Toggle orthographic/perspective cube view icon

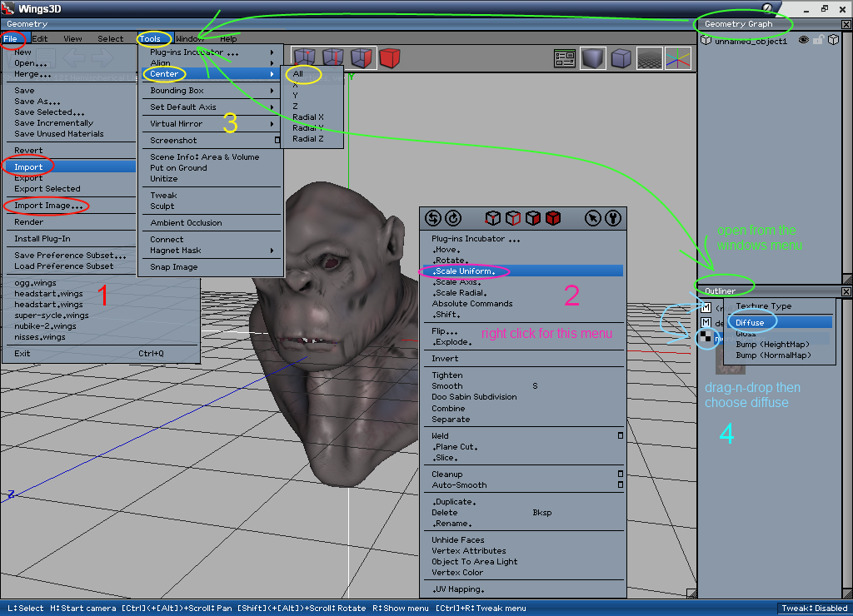pos(621,58)
